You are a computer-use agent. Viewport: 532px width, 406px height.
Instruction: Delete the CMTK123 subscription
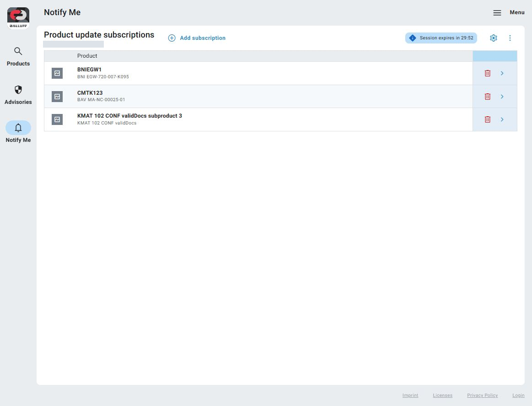click(488, 97)
